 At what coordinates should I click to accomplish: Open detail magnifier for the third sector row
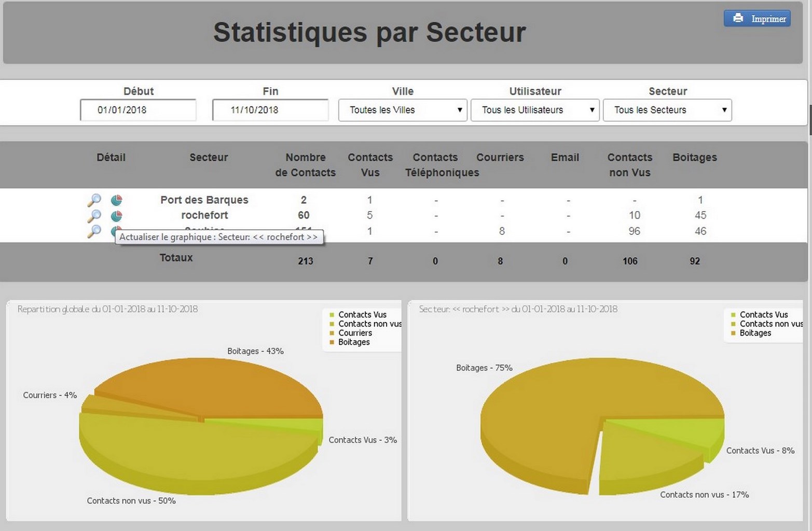click(x=94, y=231)
